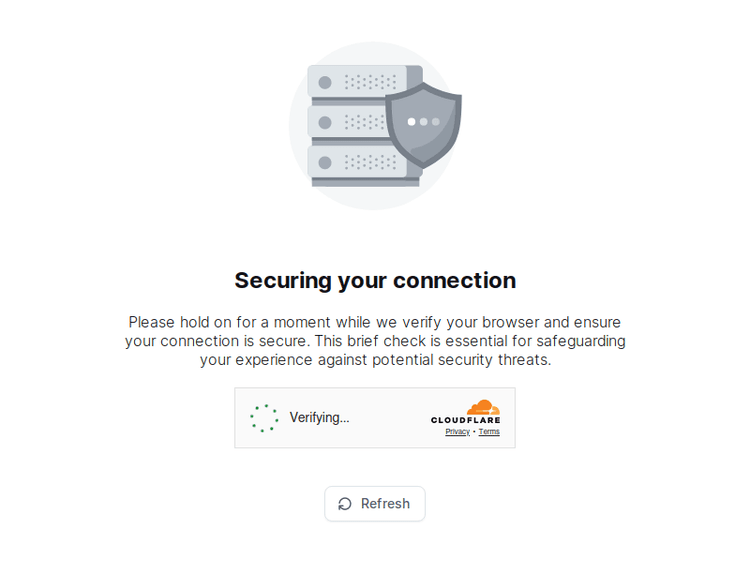
Task: Click the orange Cloudflare cloud logo
Action: click(x=482, y=407)
